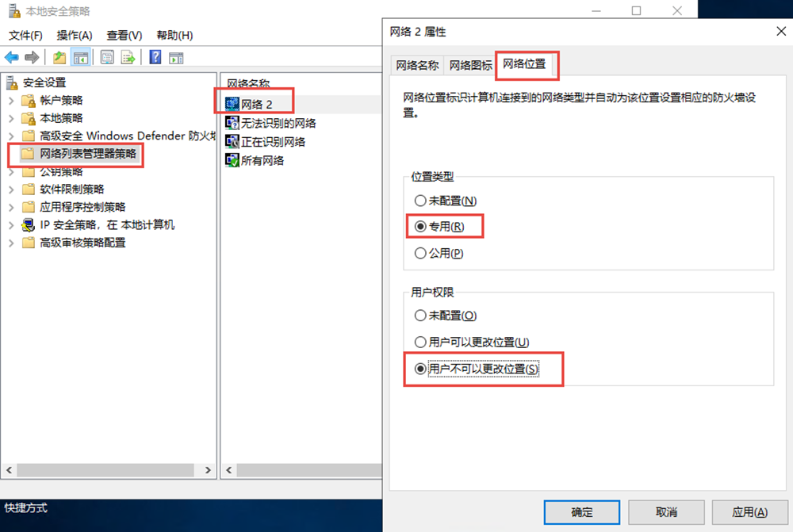Click the blue Back arrow toolbar icon
The image size is (793, 532).
(12, 58)
